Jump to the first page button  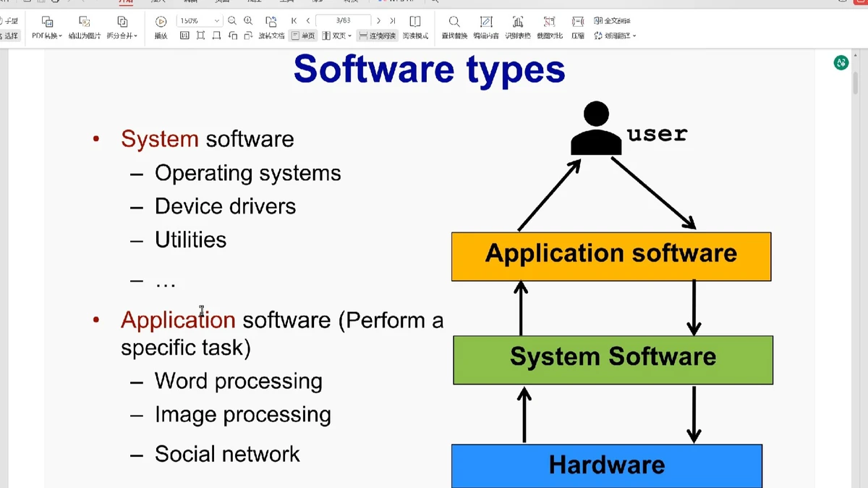click(294, 21)
